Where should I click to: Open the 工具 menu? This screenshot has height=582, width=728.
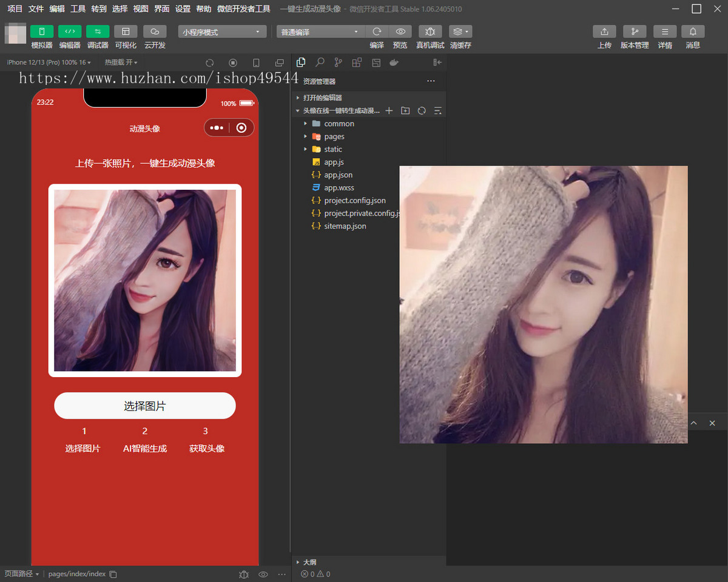pyautogui.click(x=78, y=9)
